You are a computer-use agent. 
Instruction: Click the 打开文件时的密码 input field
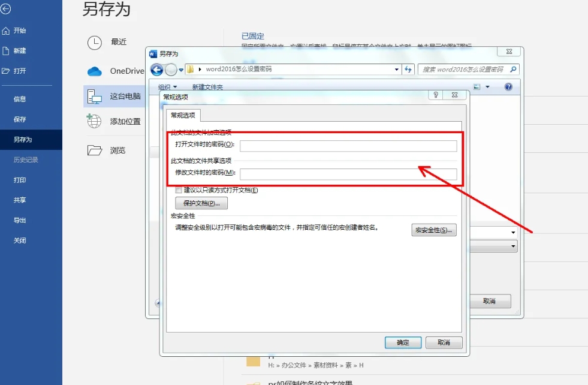[x=348, y=146]
